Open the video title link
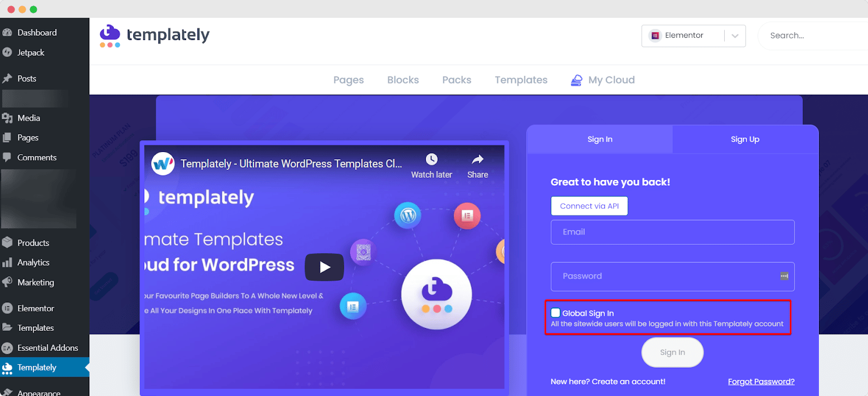Image resolution: width=868 pixels, height=396 pixels. coord(291,164)
